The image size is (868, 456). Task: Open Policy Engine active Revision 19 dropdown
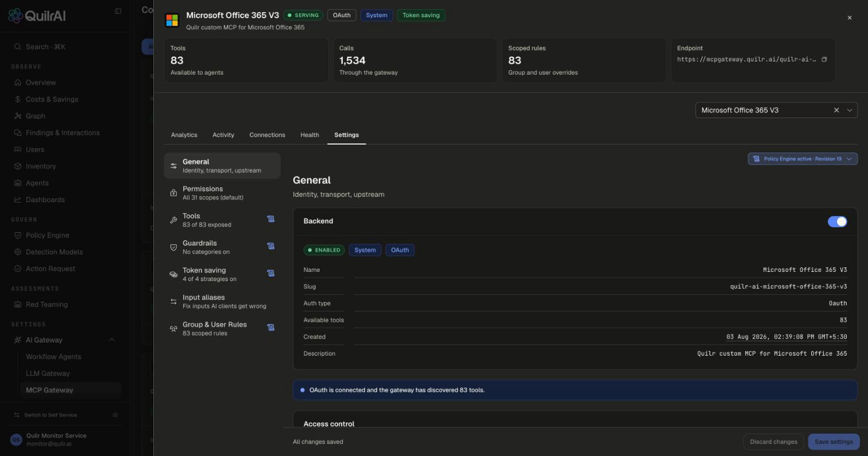pyautogui.click(x=803, y=159)
